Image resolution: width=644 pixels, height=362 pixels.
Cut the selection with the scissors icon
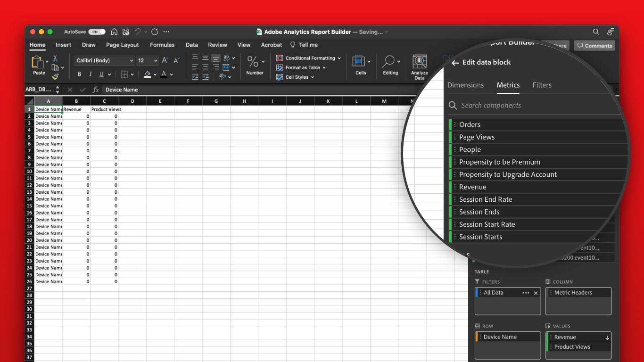55,58
